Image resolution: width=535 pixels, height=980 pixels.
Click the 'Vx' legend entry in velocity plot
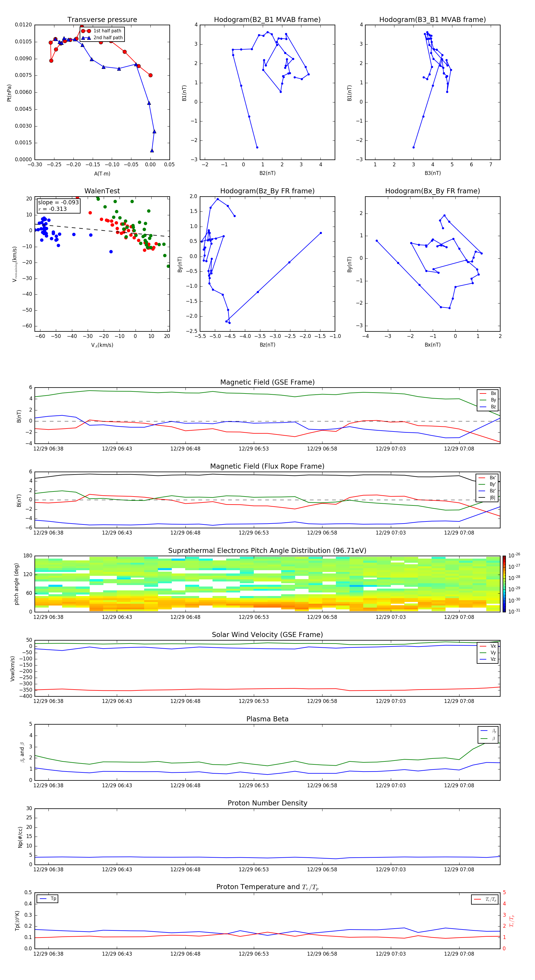pyautogui.click(x=488, y=646)
